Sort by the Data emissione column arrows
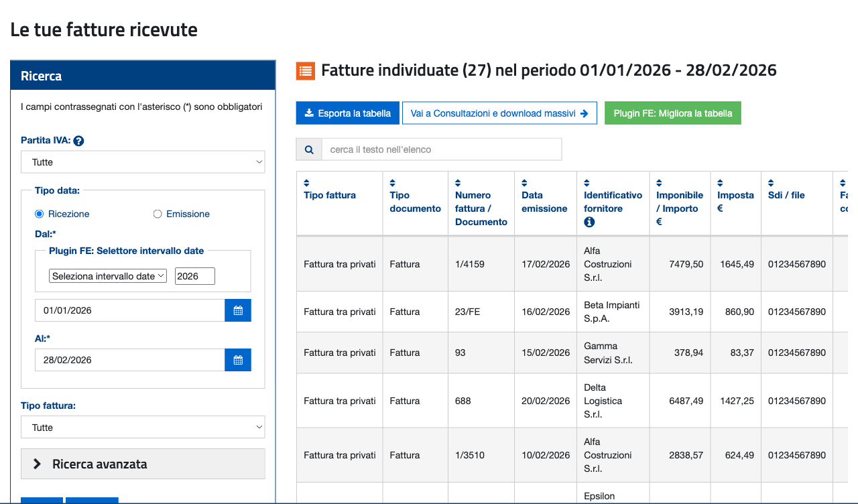 [x=525, y=183]
